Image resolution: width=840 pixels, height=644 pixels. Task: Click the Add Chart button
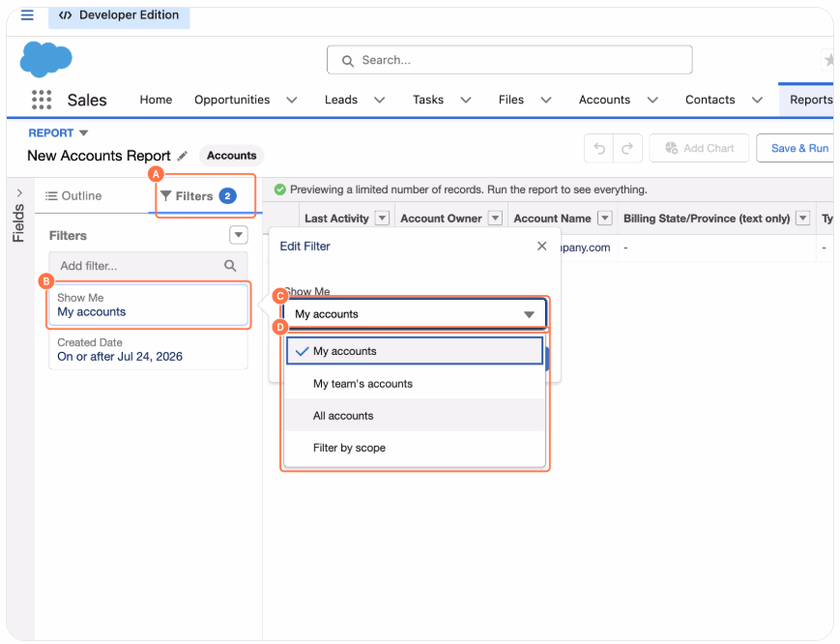click(x=699, y=148)
